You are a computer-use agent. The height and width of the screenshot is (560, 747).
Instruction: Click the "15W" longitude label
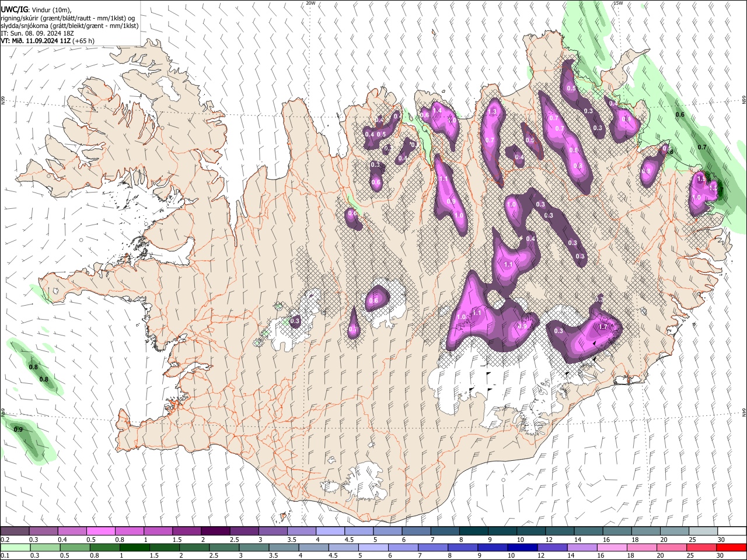click(x=618, y=3)
